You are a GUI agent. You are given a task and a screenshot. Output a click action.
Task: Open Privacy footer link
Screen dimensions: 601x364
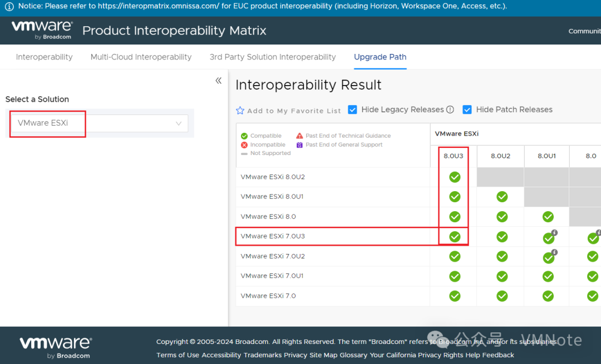(x=295, y=355)
